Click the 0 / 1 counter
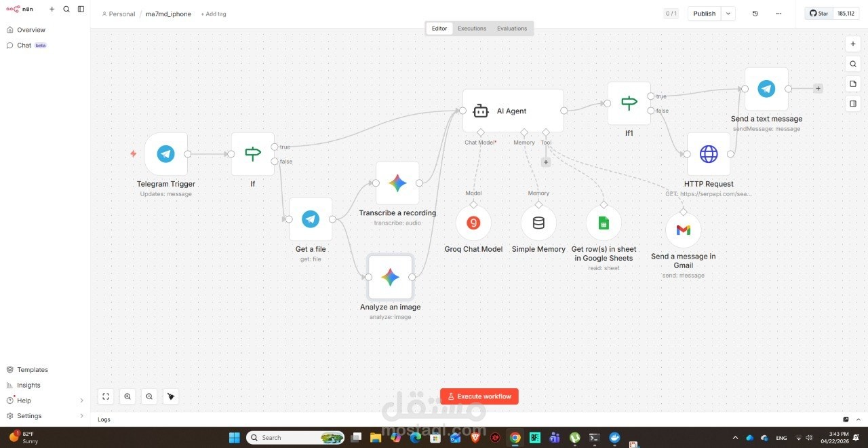868x448 pixels. (671, 14)
